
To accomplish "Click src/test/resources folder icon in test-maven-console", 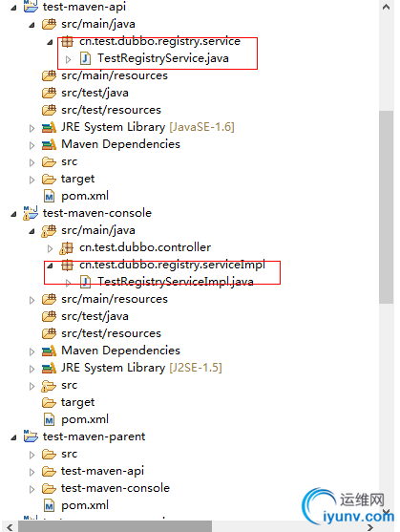I will click(49, 333).
